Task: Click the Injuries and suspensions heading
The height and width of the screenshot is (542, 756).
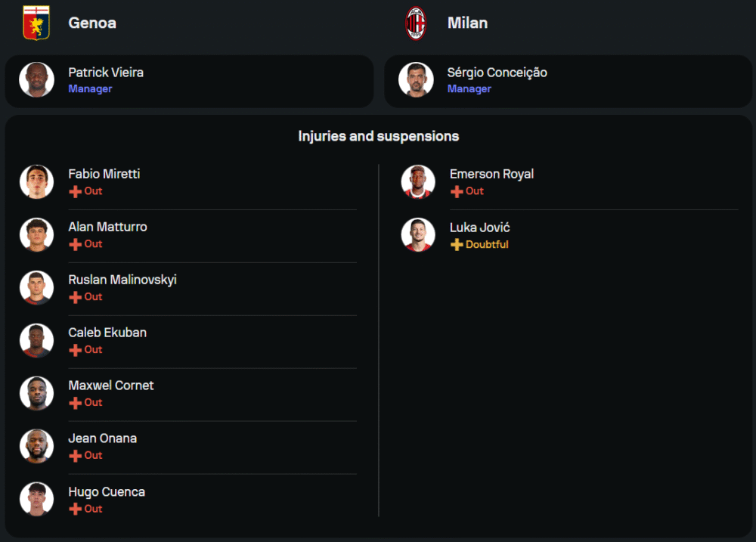Action: [x=378, y=136]
